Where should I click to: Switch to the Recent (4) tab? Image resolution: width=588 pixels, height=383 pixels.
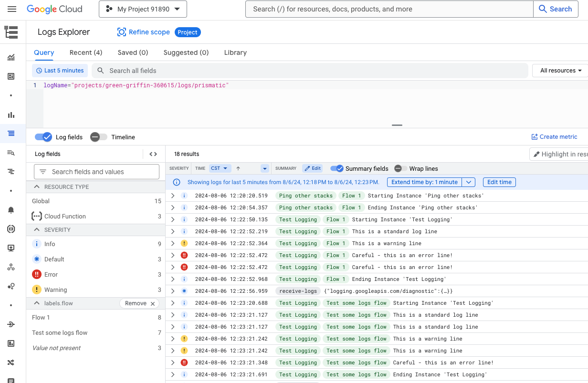click(86, 52)
